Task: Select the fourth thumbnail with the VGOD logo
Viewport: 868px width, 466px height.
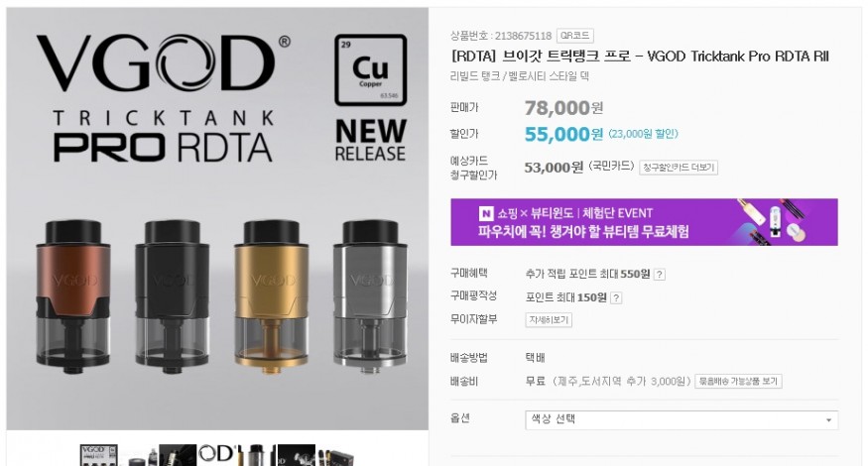Action: [x=217, y=455]
